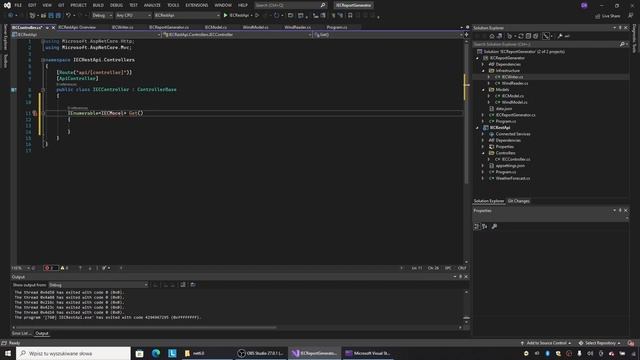
Task: Collapse the Infrastructure folder in Solution Explorer
Action: click(484, 71)
